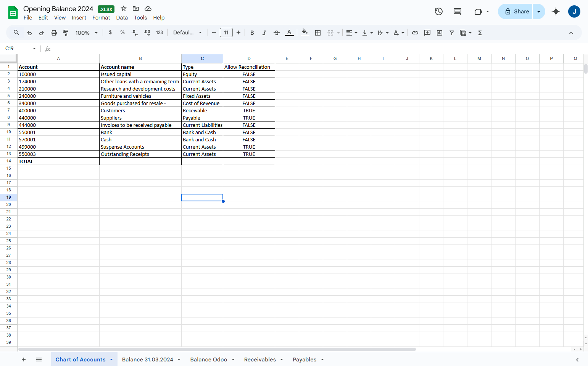Apply strikethrough formatting
This screenshot has width=588, height=366.
pos(277,33)
